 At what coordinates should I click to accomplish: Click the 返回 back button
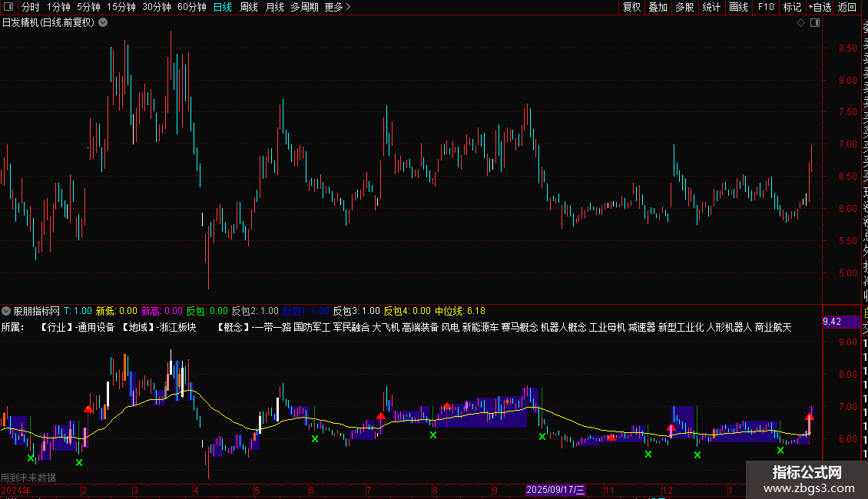pyautogui.click(x=847, y=7)
